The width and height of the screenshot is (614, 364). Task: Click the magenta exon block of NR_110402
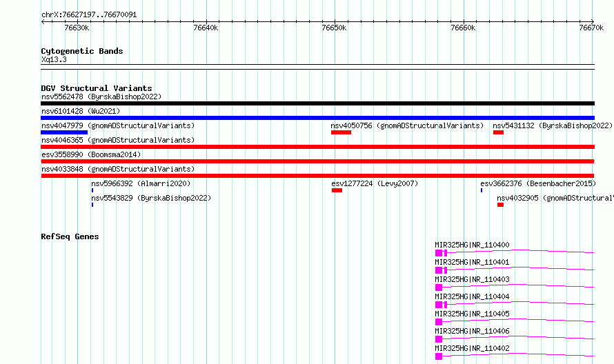click(439, 356)
